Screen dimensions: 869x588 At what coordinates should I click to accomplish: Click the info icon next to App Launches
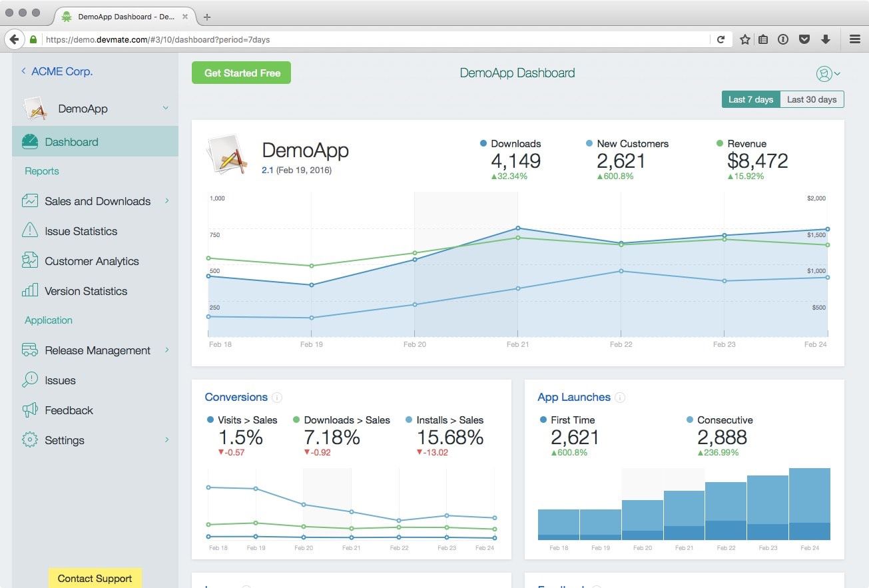620,398
